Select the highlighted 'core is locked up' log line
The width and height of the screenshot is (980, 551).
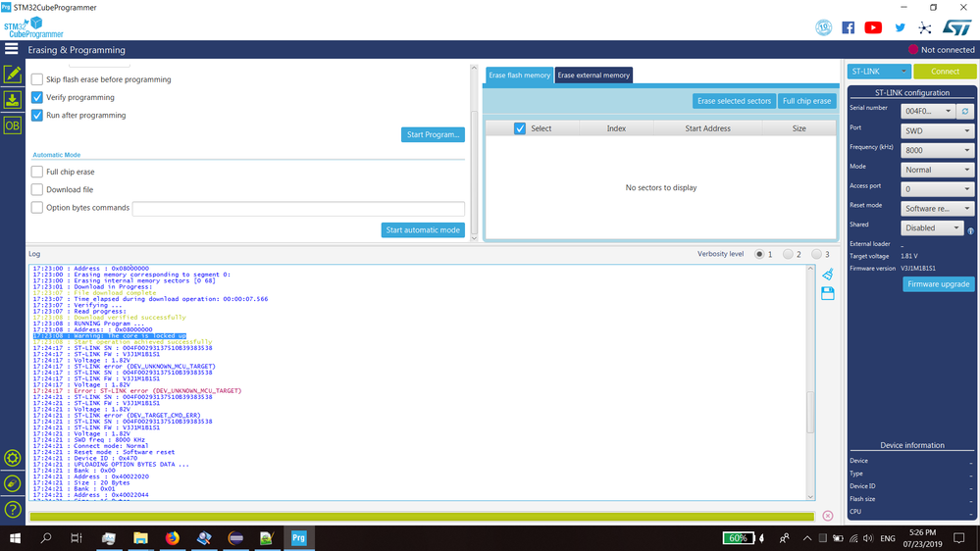[109, 336]
